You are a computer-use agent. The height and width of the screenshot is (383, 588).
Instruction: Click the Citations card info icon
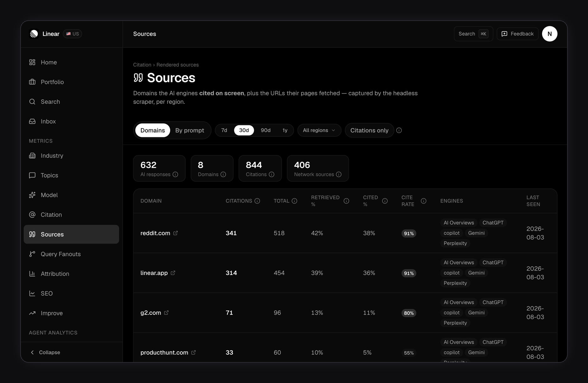(272, 174)
